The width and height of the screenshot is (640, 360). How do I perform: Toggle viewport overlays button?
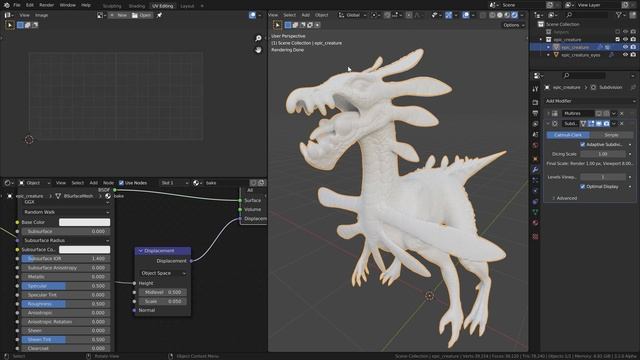(x=466, y=15)
